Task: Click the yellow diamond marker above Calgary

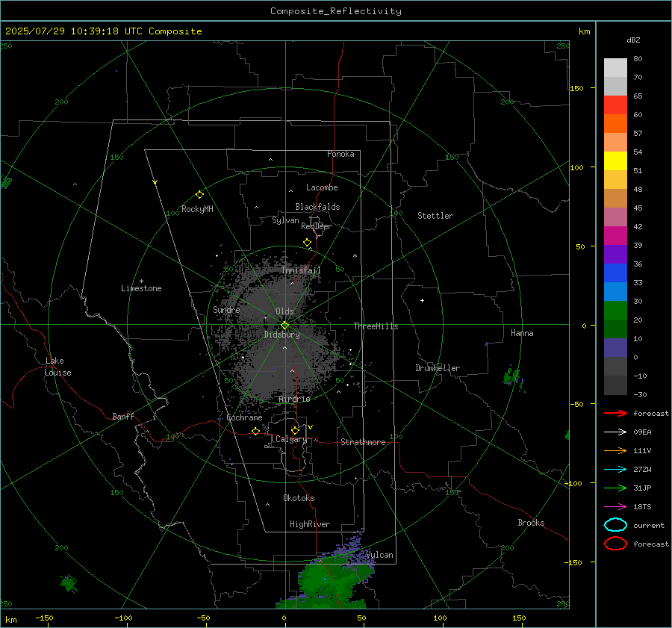Action: point(295,430)
